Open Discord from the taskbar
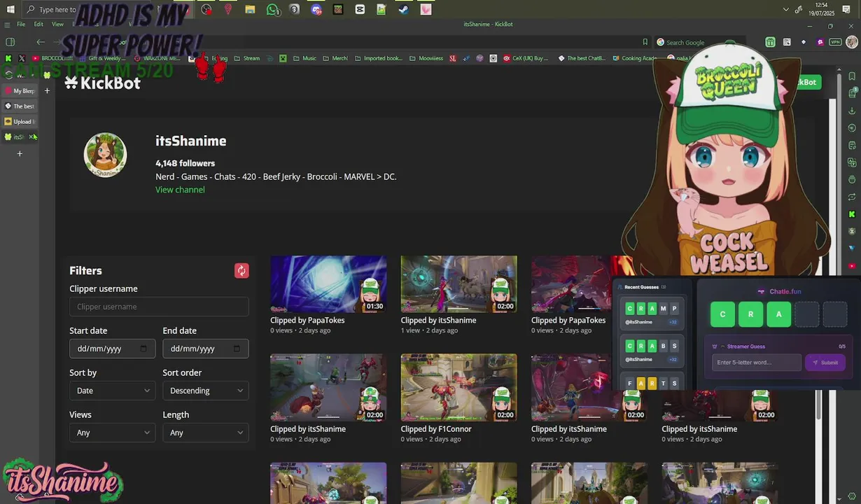Screen dimensions: 861x504 316,9
